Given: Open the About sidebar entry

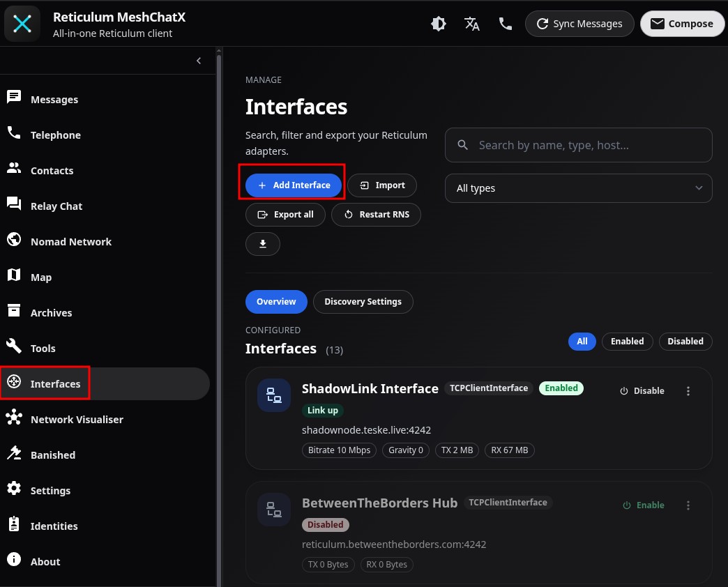Looking at the screenshot, I should (x=105, y=561).
